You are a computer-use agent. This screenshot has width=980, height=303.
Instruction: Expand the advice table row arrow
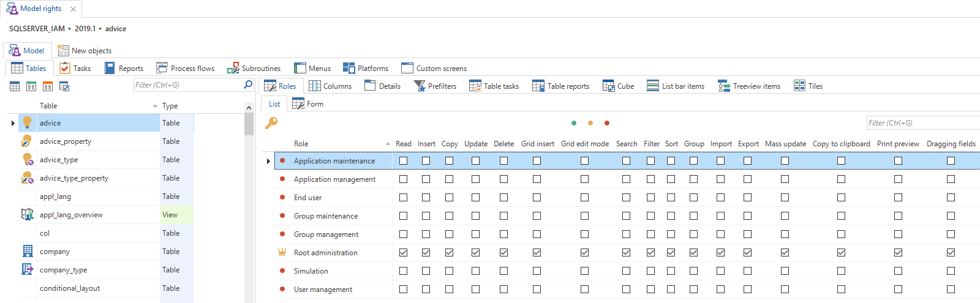[13, 123]
